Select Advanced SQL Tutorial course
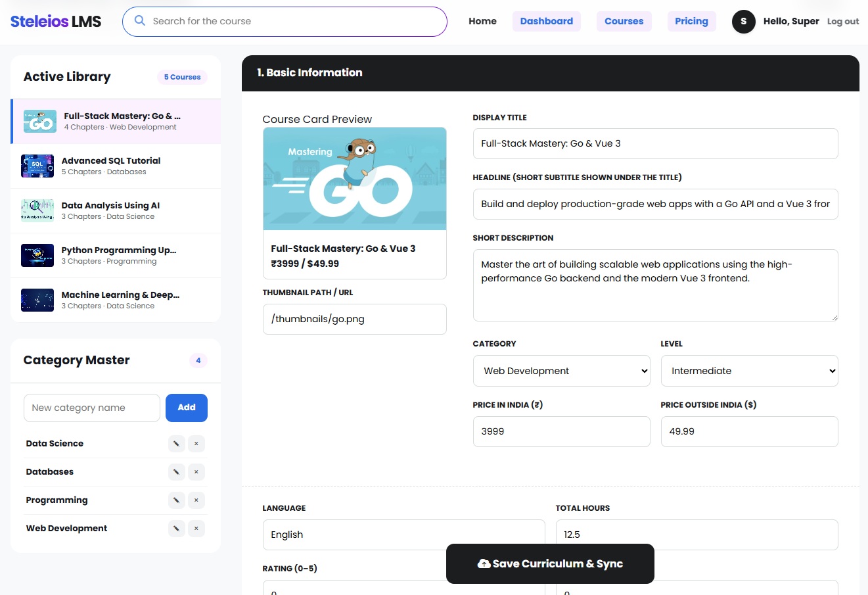 pyautogui.click(x=116, y=166)
